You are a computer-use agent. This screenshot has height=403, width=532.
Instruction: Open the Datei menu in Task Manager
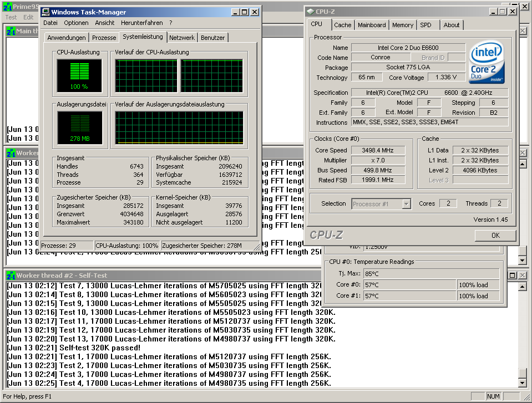pos(50,23)
